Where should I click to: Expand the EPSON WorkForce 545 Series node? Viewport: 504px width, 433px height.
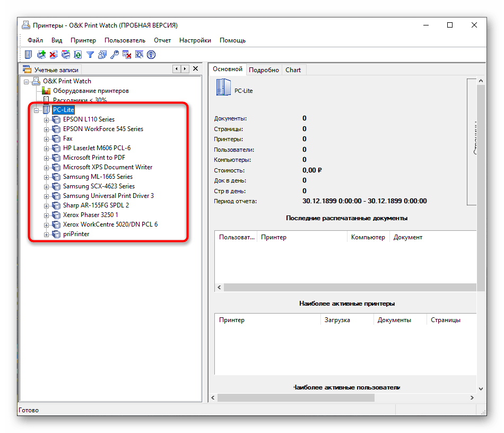(x=46, y=129)
